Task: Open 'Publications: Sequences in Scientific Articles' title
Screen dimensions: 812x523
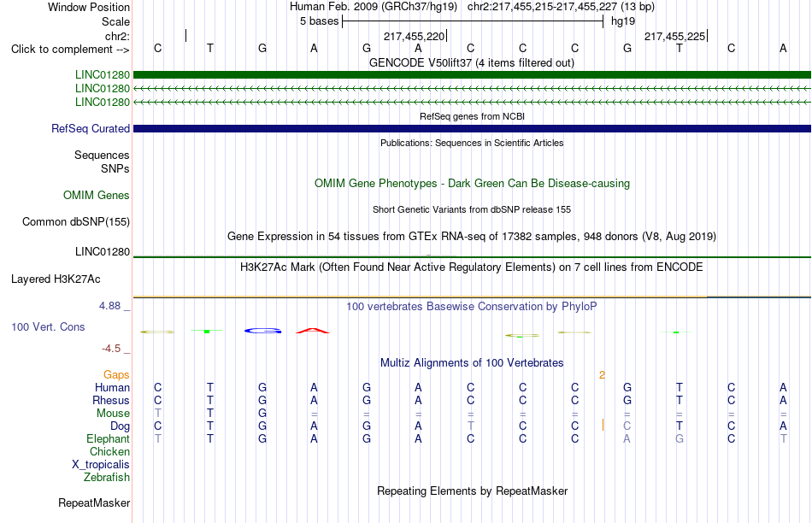Action: coord(472,143)
